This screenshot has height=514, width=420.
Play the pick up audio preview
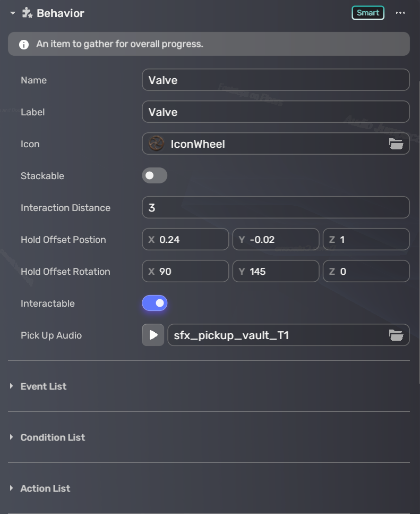pos(153,335)
